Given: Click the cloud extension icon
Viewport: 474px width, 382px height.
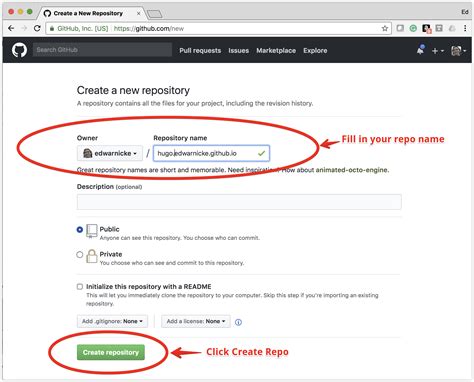Looking at the screenshot, I should tap(452, 28).
